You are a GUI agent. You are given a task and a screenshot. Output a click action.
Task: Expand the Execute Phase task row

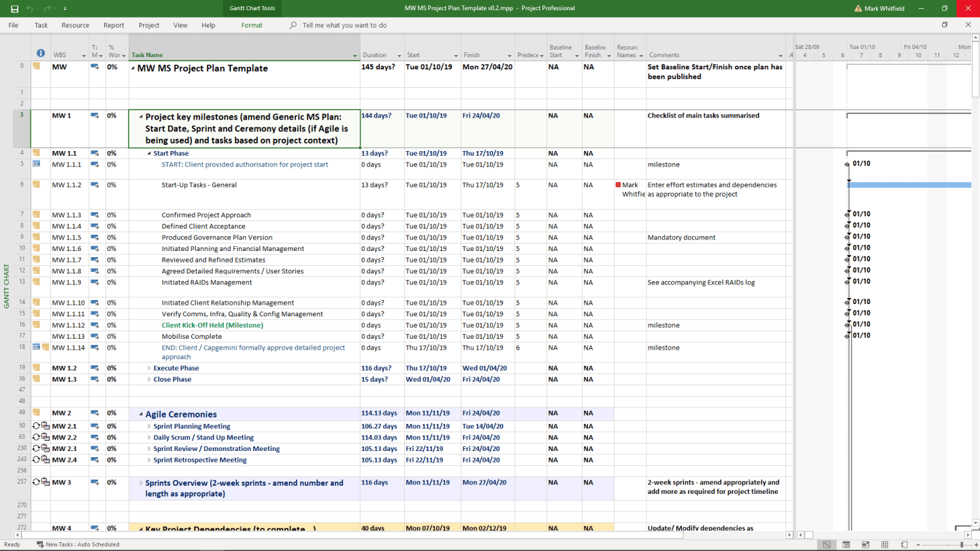click(x=149, y=367)
